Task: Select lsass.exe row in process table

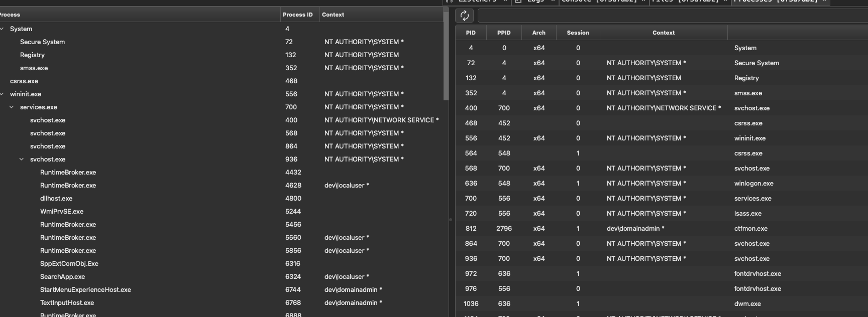Action: coord(662,213)
